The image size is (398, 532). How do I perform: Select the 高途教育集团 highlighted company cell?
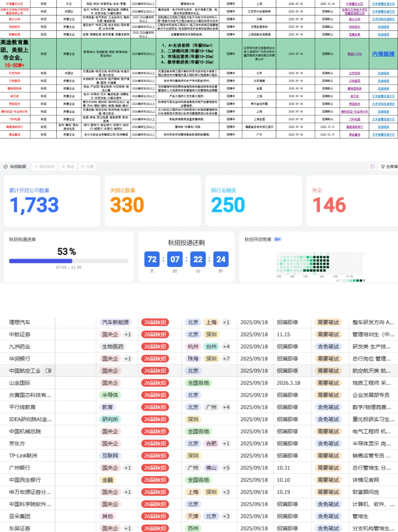point(15,54)
